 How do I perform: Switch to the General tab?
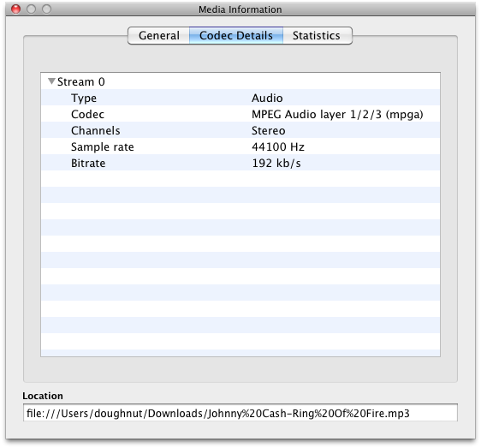[x=158, y=36]
